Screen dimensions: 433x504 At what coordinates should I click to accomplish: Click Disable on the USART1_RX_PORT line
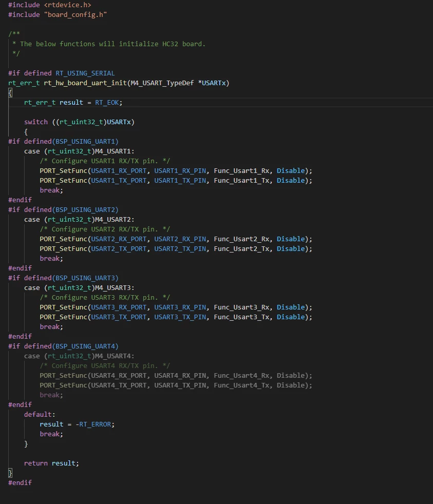[x=291, y=171]
